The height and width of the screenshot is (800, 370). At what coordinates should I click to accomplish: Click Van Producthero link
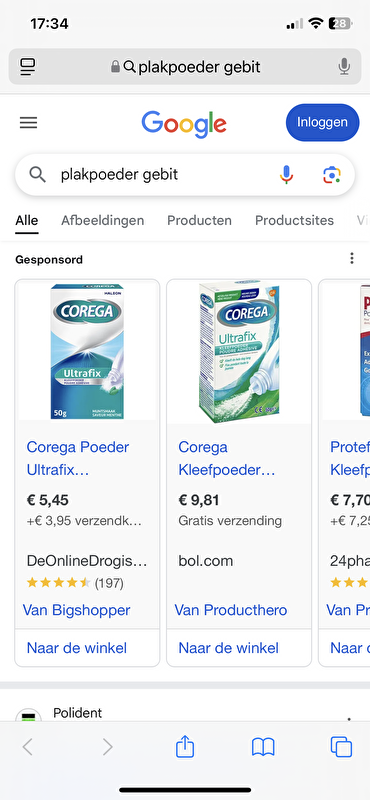tap(231, 610)
